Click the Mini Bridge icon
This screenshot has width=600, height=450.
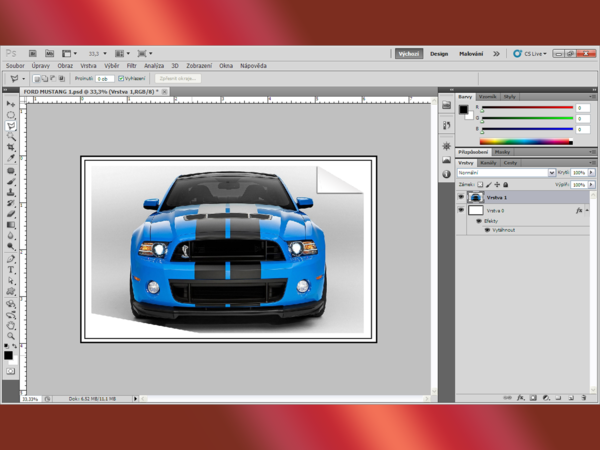[48, 53]
